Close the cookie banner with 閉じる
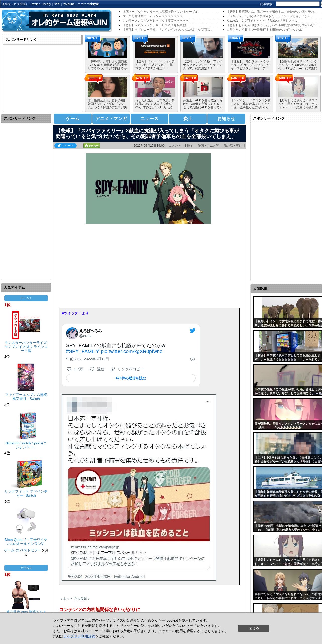Image resolution: width=322 pixels, height=644 pixels. click(254, 628)
